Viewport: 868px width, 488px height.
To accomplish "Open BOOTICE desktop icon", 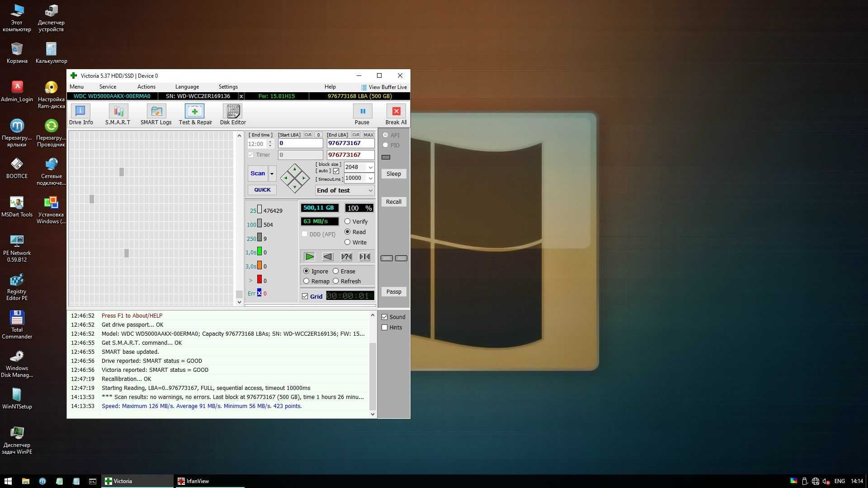I will point(17,168).
